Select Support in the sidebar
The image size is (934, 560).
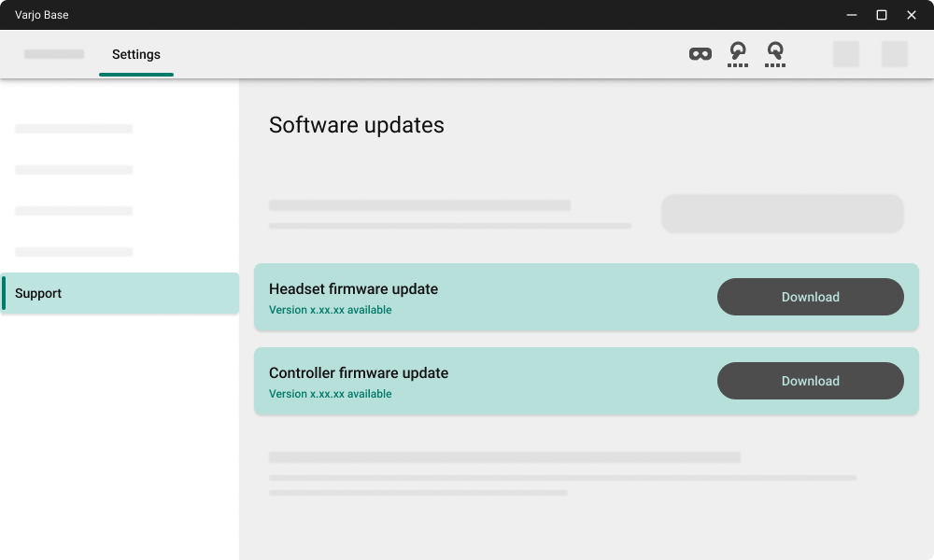click(120, 293)
